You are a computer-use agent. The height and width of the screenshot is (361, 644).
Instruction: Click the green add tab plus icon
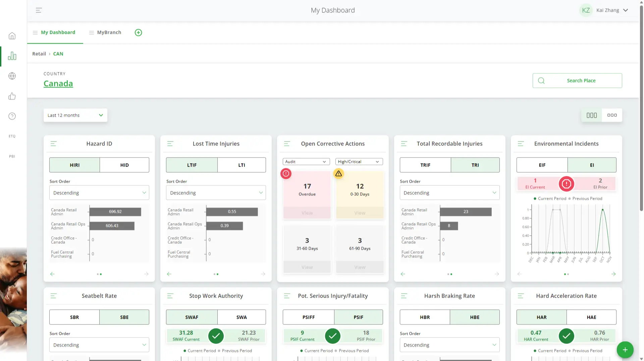point(138,33)
